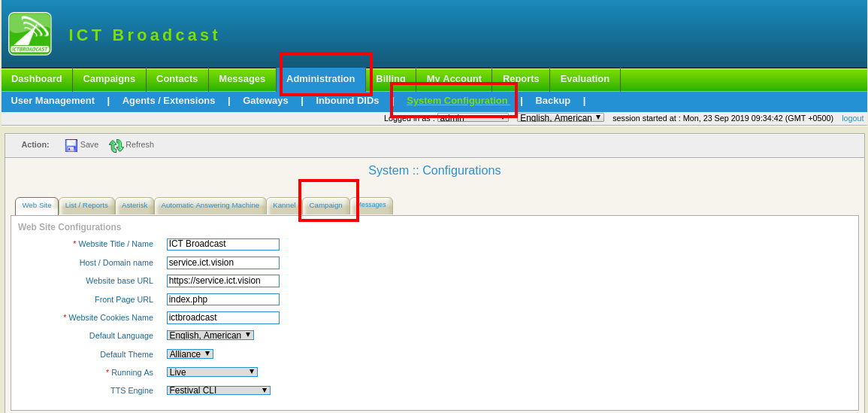Switch to the Web Site tab
868x413 pixels.
click(x=37, y=205)
